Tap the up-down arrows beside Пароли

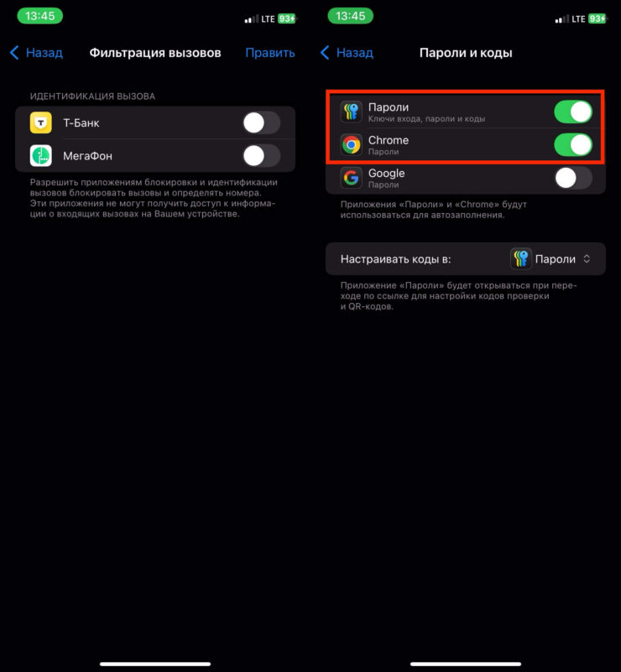click(587, 259)
